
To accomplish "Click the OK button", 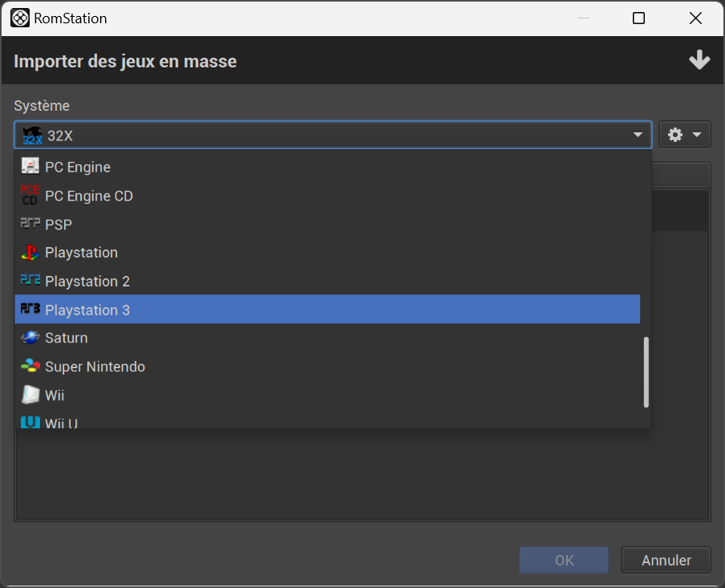I will point(563,560).
